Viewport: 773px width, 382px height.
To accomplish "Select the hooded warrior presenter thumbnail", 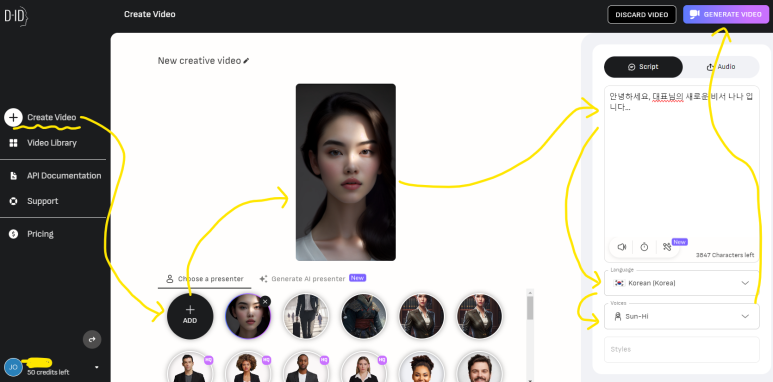I will [x=364, y=316].
